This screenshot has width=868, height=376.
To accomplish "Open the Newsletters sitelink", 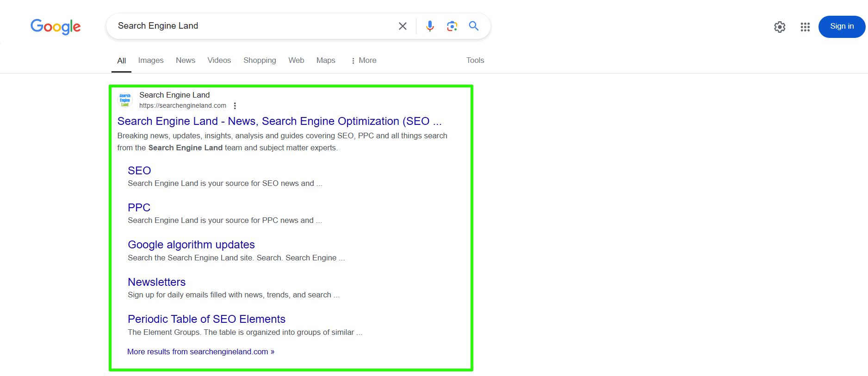I will coord(156,282).
